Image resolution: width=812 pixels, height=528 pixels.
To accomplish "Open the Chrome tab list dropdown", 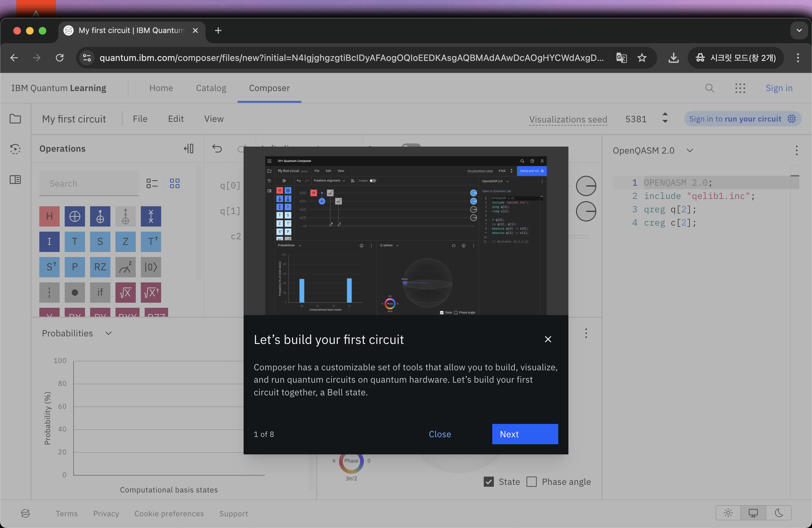I will click(799, 30).
